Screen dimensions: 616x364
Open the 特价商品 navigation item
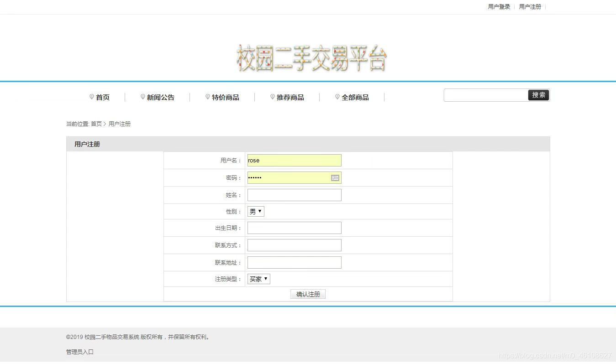226,97
